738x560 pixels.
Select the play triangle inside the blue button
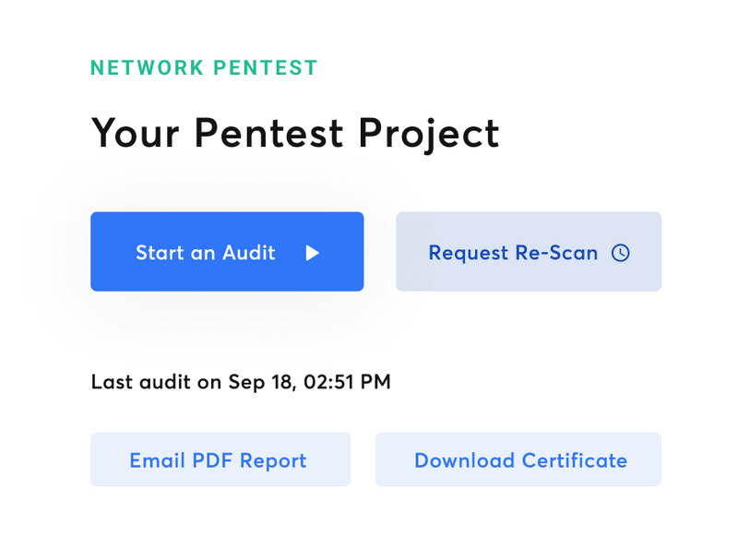[x=315, y=252]
